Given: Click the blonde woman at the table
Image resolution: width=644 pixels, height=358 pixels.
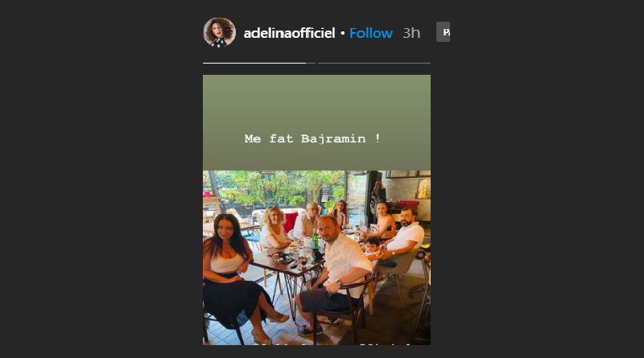Looking at the screenshot, I should [274, 228].
